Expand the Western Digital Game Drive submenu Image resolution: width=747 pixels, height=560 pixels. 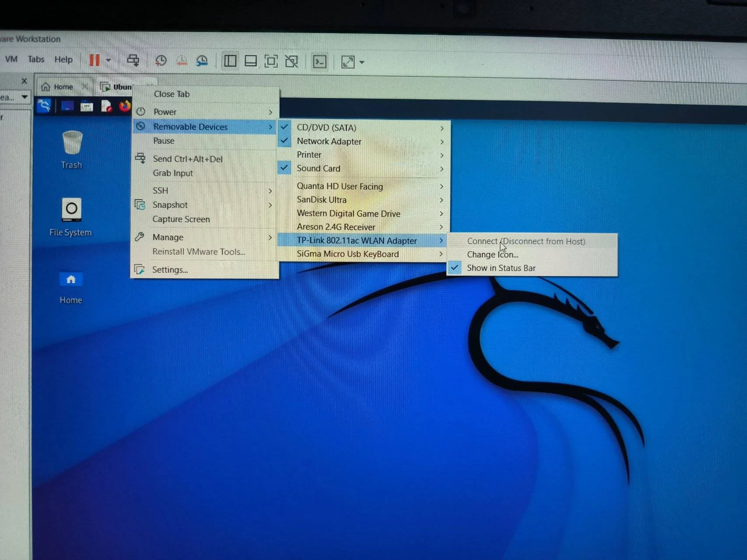tap(364, 213)
